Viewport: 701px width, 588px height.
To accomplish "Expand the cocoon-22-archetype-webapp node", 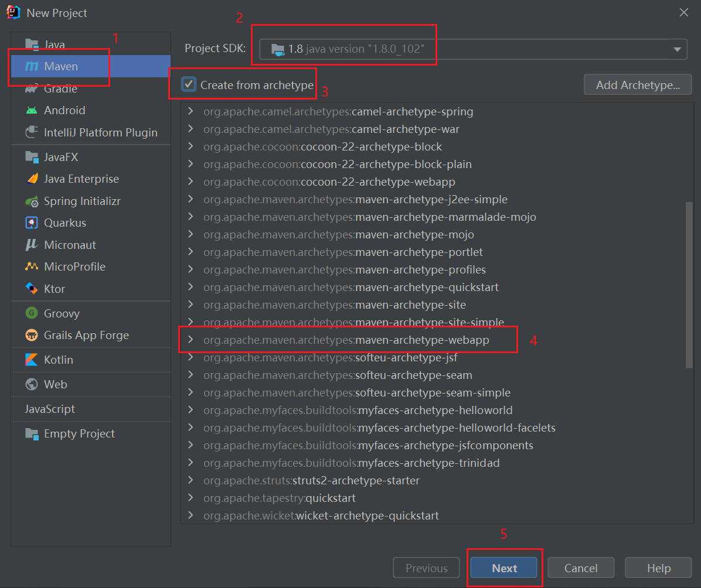I will point(191,182).
